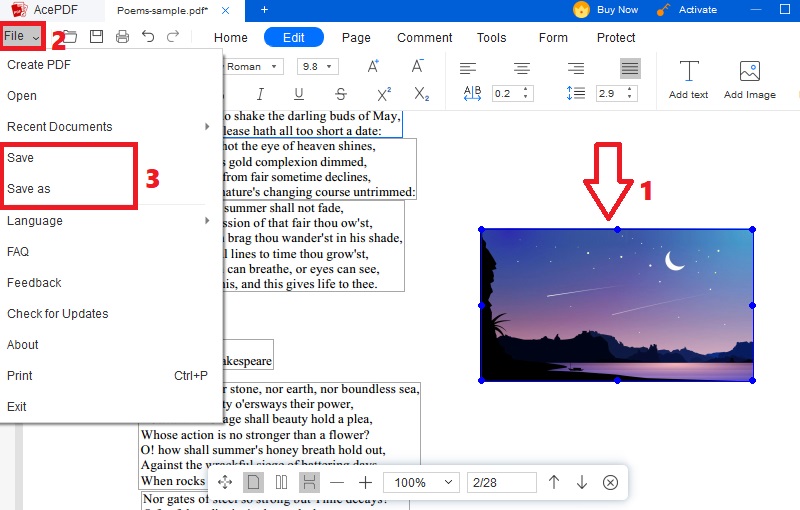
Task: Switch to the Tools tab
Action: (x=491, y=38)
